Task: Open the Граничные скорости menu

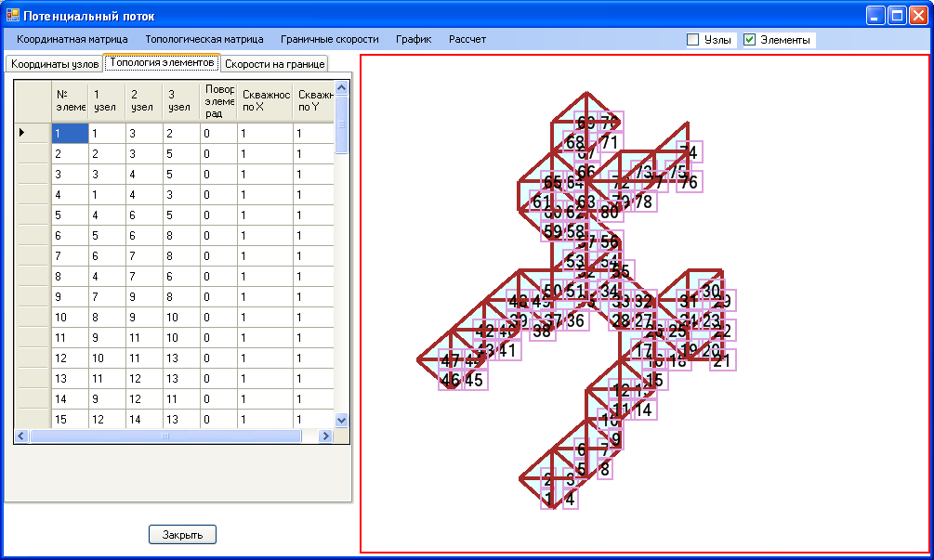Action: 329,39
